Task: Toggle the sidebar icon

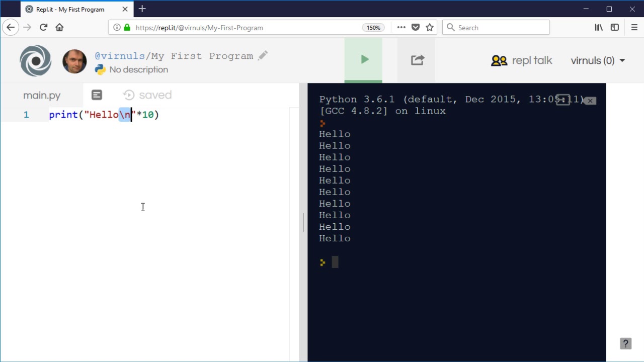Action: pyautogui.click(x=615, y=28)
